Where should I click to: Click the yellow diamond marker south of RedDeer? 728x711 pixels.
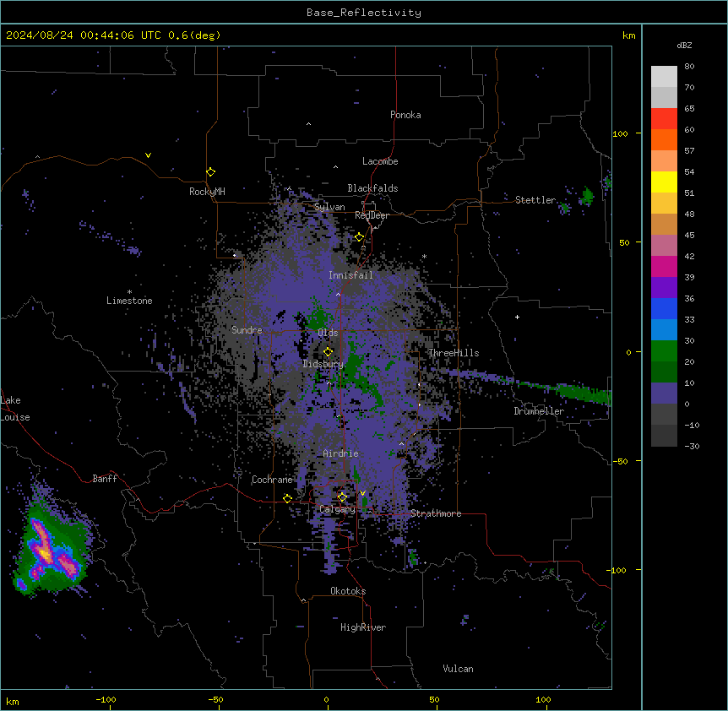[360, 237]
